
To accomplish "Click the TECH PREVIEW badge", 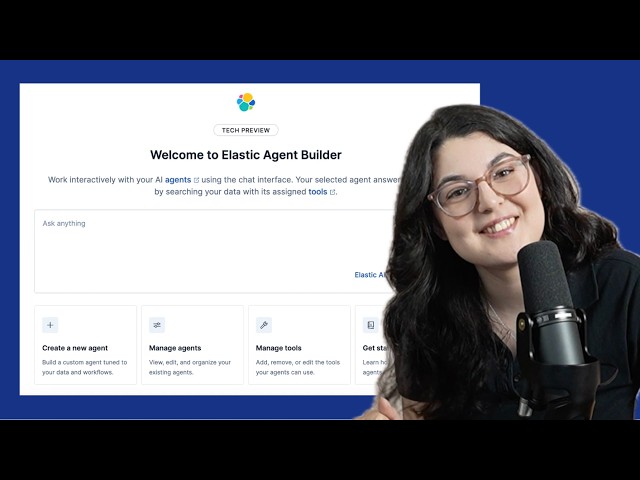I will point(246,130).
